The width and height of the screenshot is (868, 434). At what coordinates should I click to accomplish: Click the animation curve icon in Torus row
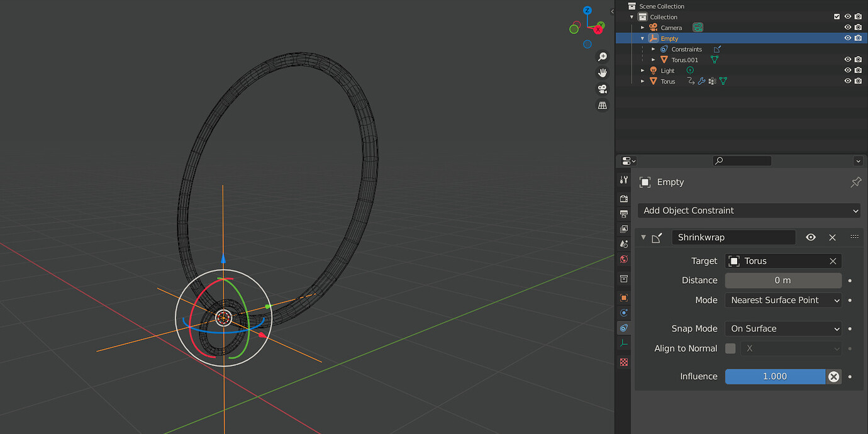click(x=691, y=81)
